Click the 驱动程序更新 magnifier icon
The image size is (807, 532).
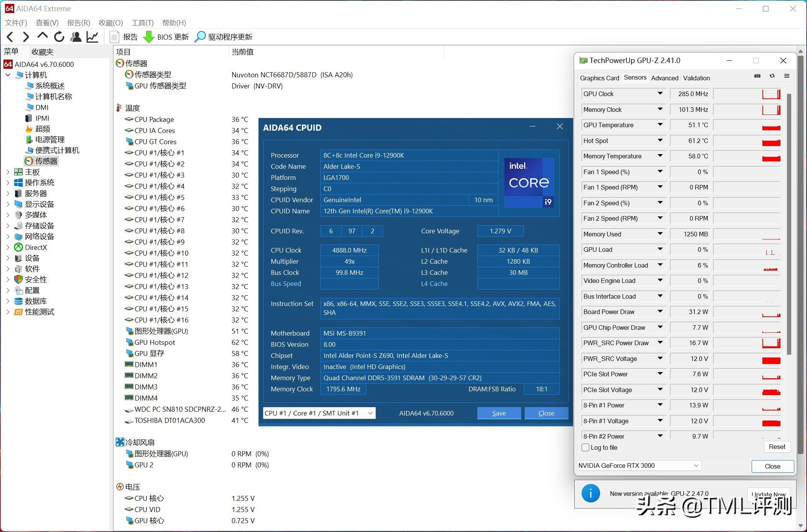(x=200, y=37)
